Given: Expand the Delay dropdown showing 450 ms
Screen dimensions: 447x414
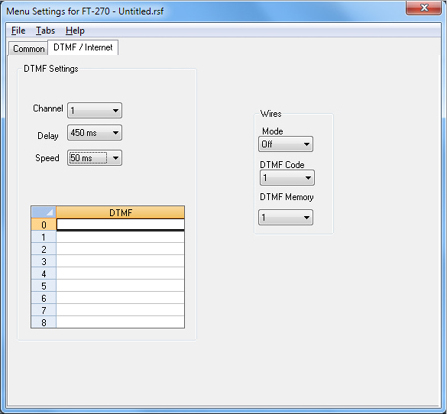Looking at the screenshot, I should (x=95, y=133).
